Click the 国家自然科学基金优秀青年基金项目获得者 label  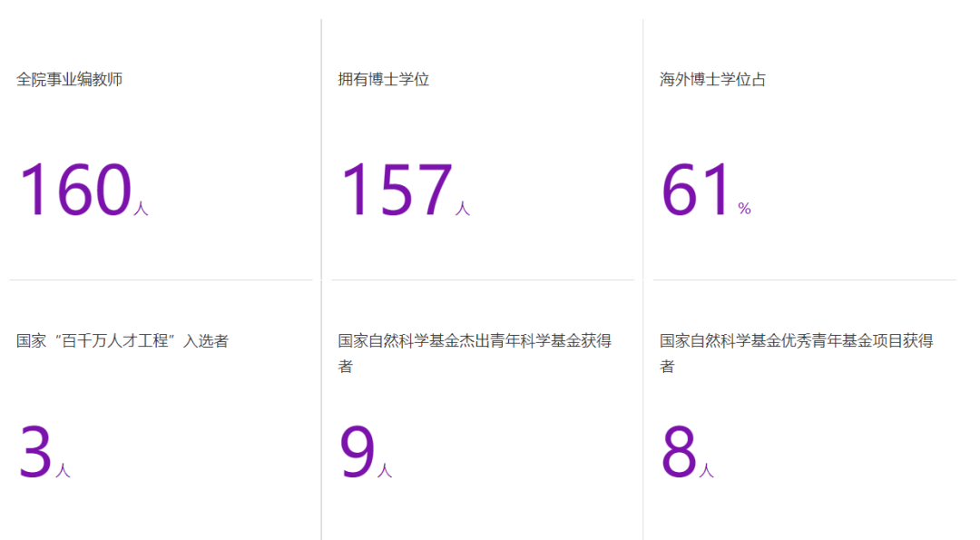point(796,342)
